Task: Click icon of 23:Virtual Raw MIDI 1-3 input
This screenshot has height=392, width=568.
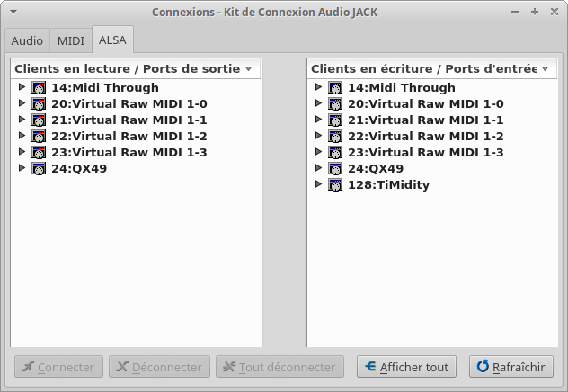Action: coord(335,152)
